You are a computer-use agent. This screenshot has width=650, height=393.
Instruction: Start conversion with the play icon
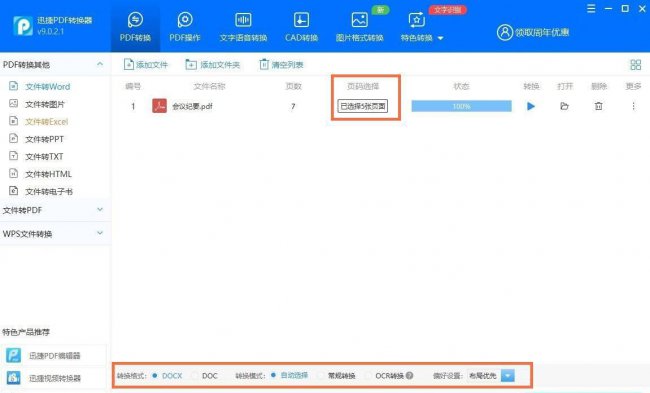(531, 106)
